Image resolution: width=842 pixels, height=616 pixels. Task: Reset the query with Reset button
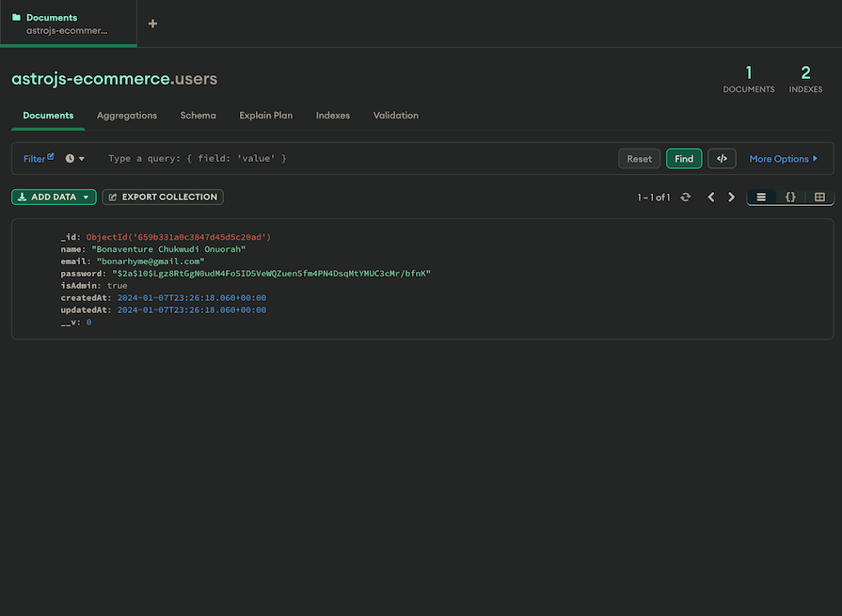pyautogui.click(x=639, y=158)
